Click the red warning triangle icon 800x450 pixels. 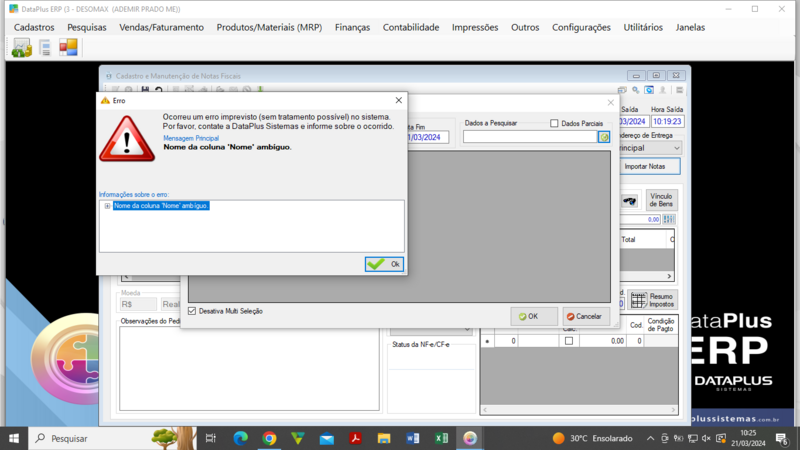pyautogui.click(x=127, y=139)
